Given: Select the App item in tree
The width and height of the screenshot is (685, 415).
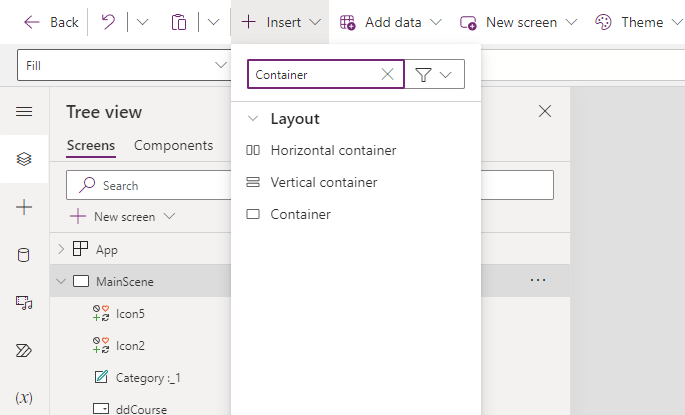Looking at the screenshot, I should (x=107, y=249).
